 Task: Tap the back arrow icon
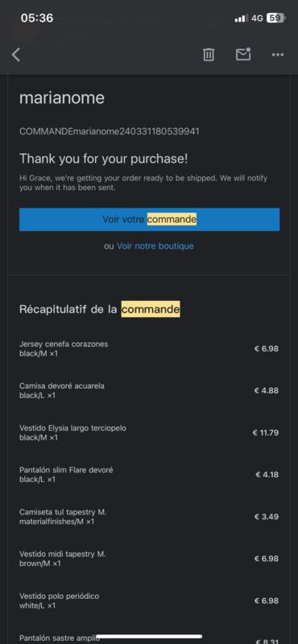click(x=16, y=54)
